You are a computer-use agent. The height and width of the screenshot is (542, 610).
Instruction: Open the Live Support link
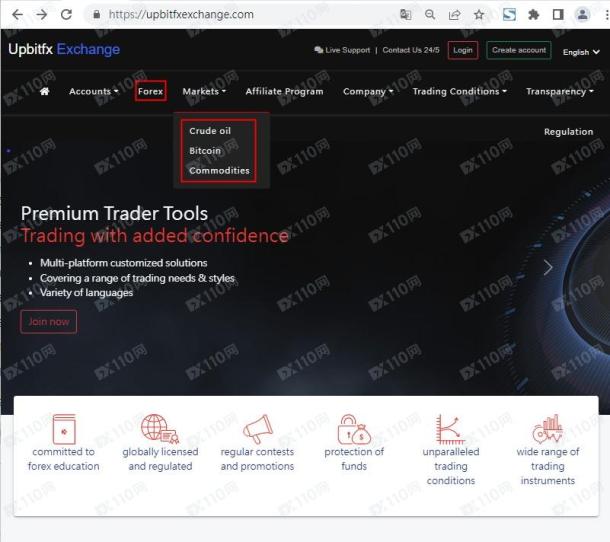343,50
